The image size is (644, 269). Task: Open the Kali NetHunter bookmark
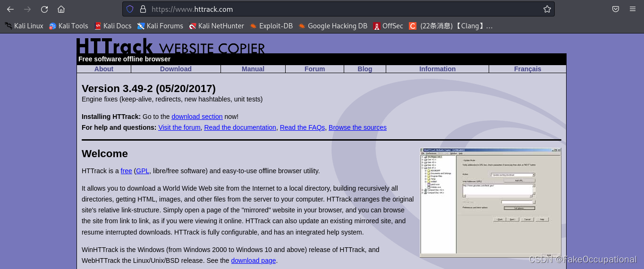coord(217,26)
